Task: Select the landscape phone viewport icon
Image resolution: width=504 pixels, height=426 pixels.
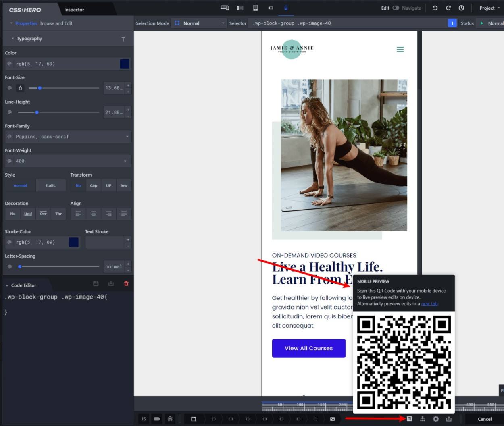Action: 271,8
